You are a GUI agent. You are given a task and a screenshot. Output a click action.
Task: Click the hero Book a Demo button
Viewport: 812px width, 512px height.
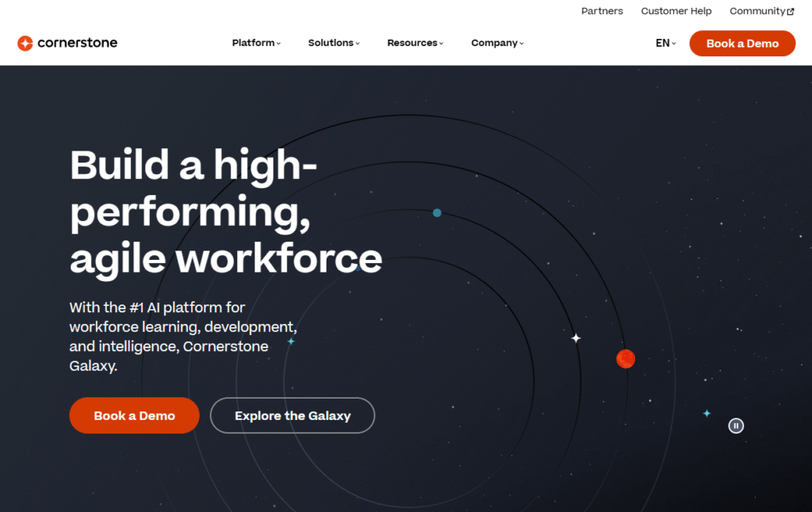134,415
